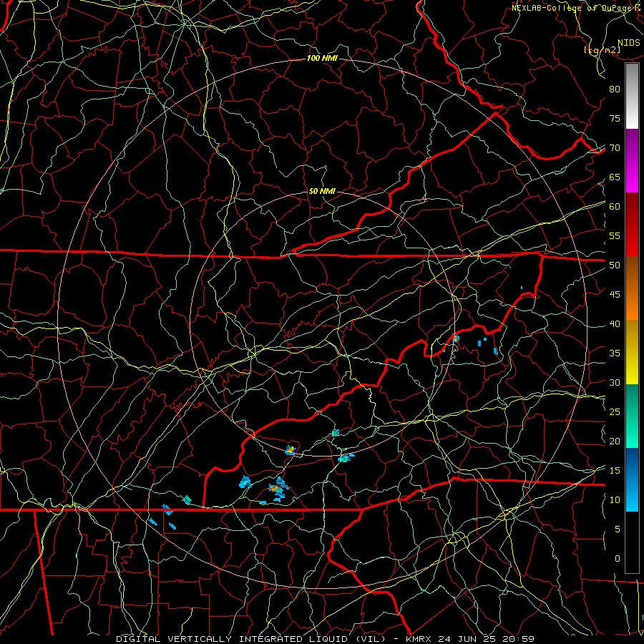The width and height of the screenshot is (644, 644).
Task: Pick the blue segment of the color bar
Action: (632, 479)
